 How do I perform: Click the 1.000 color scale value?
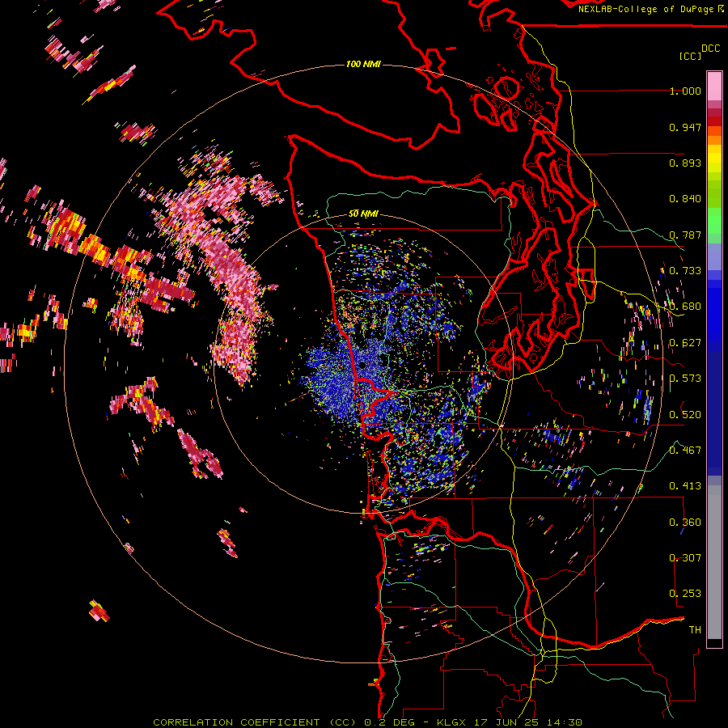tap(685, 91)
